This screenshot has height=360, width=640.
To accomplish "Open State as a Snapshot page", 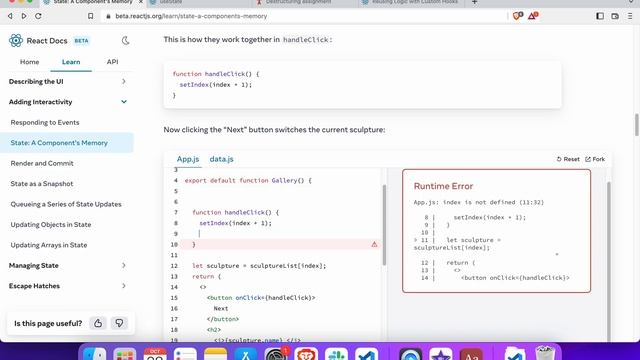I will coord(42,184).
